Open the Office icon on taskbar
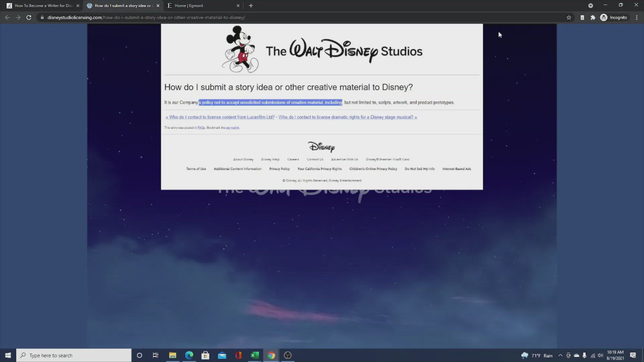This screenshot has width=644, height=362. tap(238, 355)
